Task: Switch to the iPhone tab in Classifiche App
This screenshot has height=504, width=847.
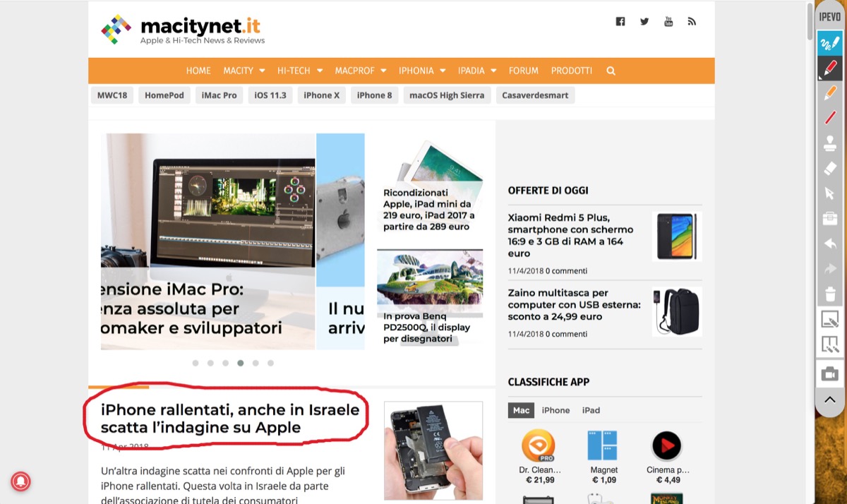Action: click(555, 410)
